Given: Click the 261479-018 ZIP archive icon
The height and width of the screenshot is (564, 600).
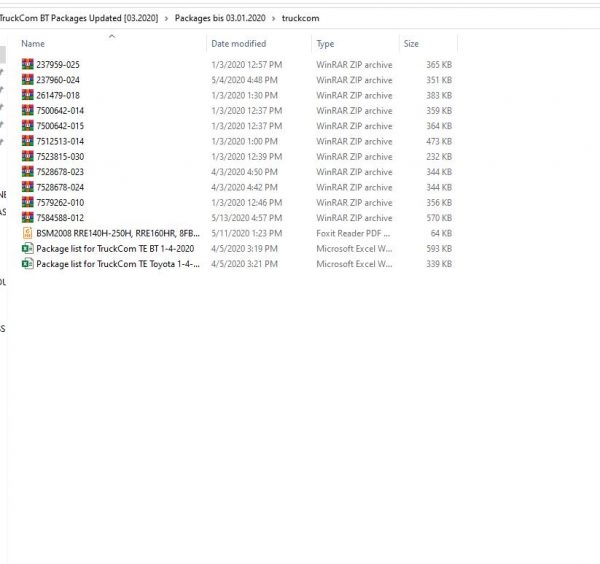Looking at the screenshot, I should (28, 95).
